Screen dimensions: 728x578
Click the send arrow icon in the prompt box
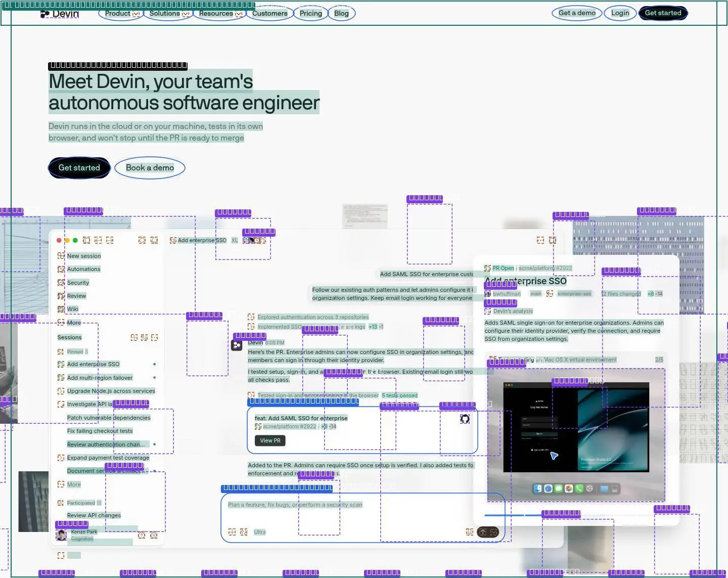click(482, 532)
